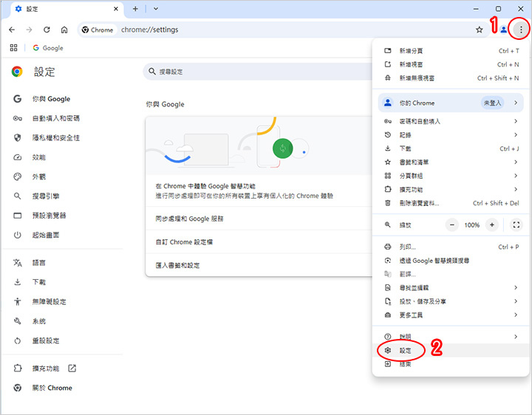
Task: Open 匯入書籤和設定 row
Action: click(259, 265)
